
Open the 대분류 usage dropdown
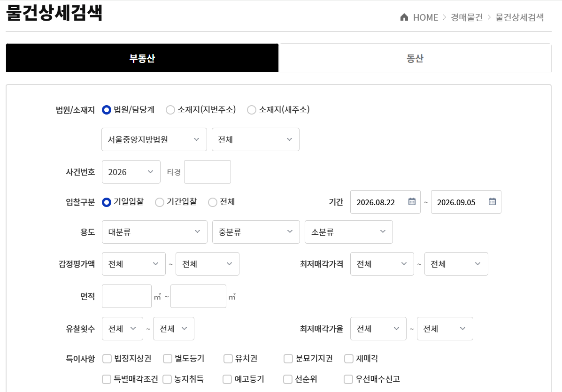(x=154, y=232)
